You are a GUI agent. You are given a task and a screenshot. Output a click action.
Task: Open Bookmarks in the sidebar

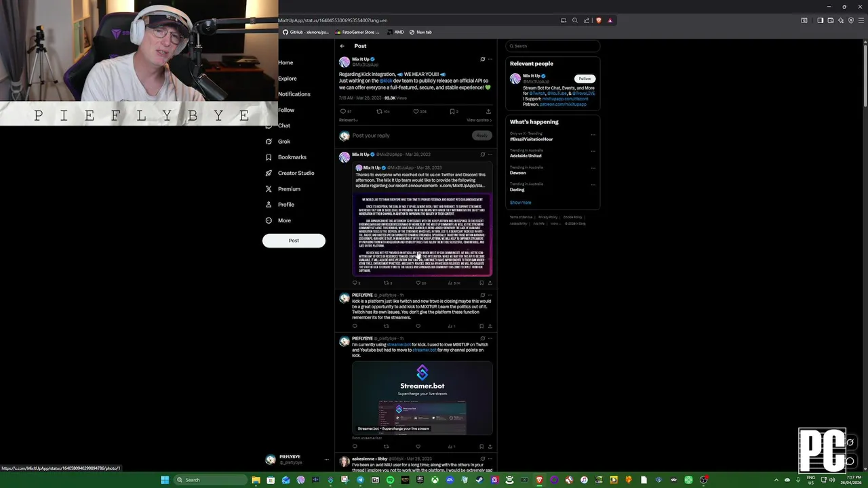[292, 157]
